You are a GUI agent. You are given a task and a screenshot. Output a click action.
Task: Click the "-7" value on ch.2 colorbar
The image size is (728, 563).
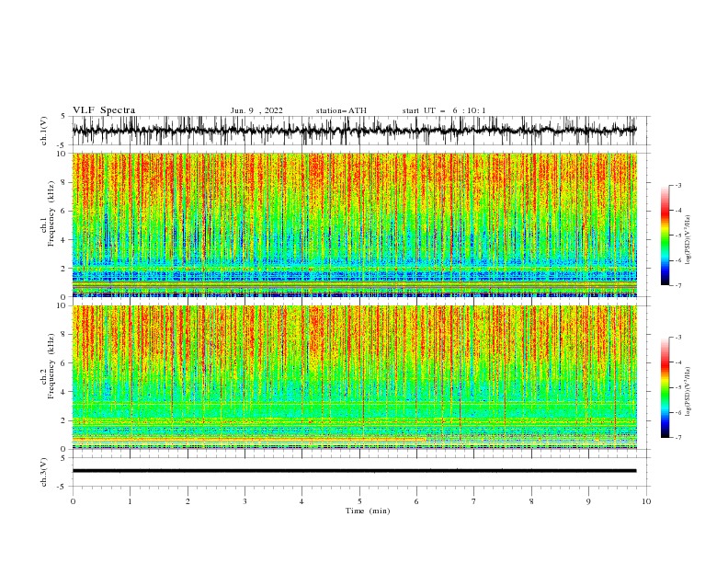[677, 437]
